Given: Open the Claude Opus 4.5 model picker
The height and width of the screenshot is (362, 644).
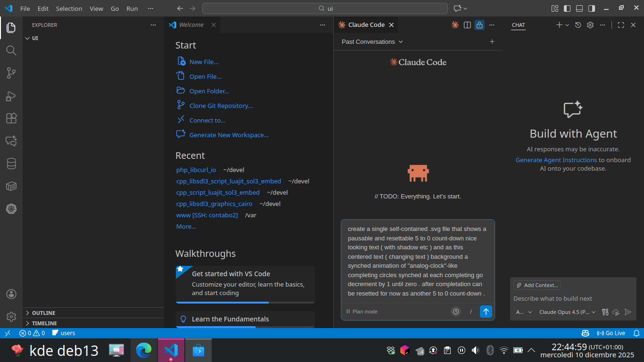Looking at the screenshot, I should (567, 312).
